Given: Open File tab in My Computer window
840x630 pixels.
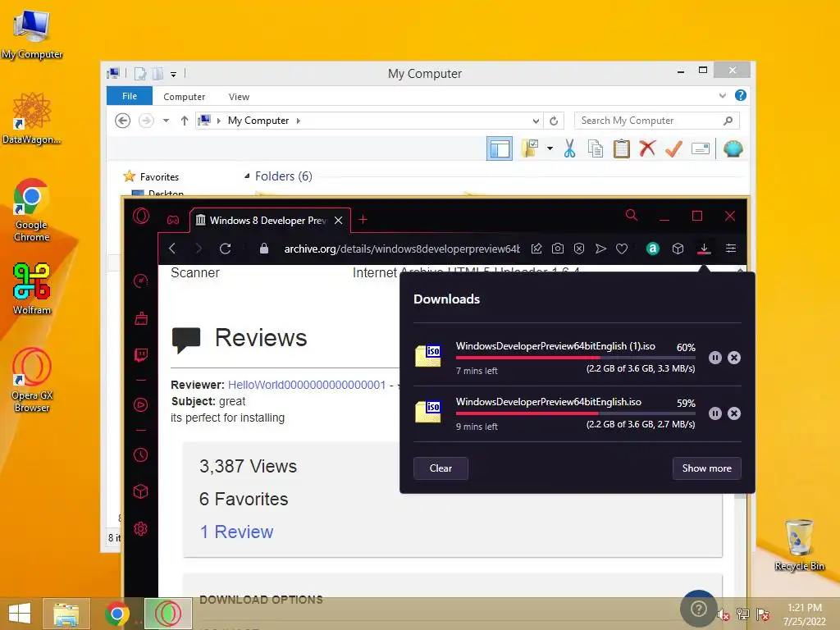Looking at the screenshot, I should tap(130, 96).
